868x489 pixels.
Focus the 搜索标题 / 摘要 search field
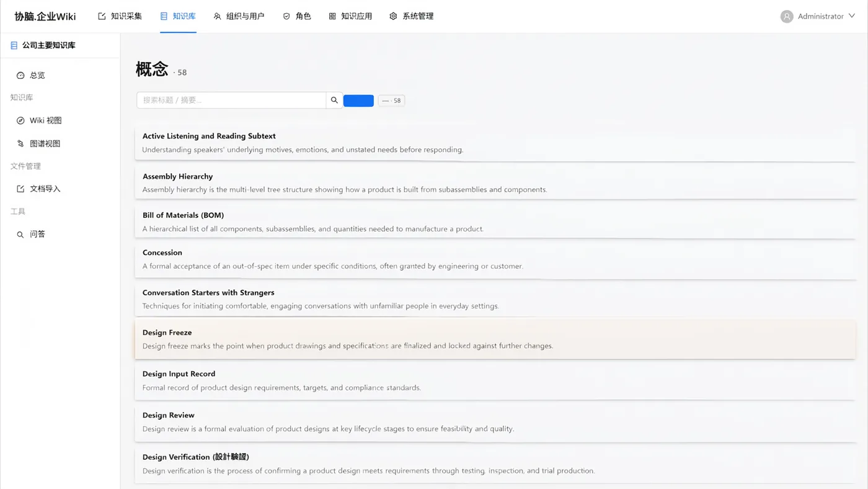[x=231, y=100]
